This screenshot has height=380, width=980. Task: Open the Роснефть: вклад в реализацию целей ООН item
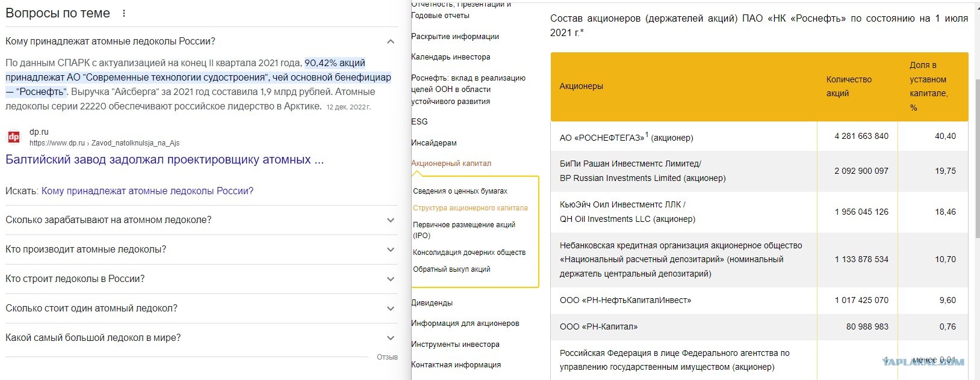(x=468, y=90)
